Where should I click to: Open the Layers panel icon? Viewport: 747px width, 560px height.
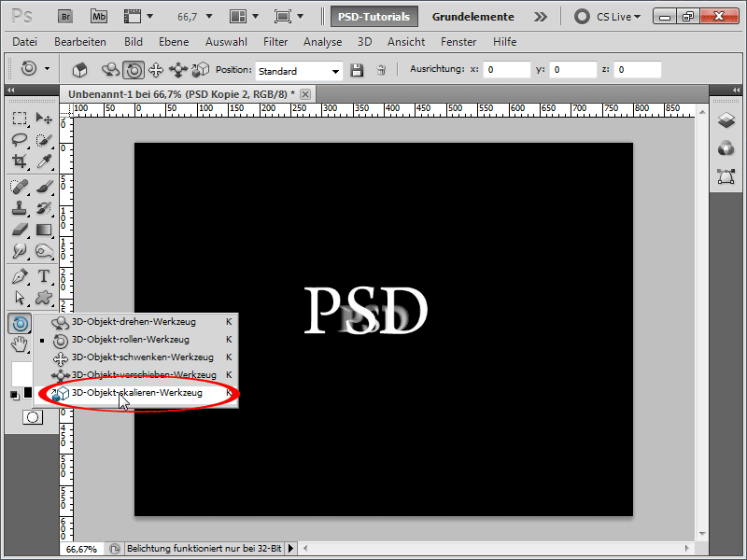tap(726, 120)
